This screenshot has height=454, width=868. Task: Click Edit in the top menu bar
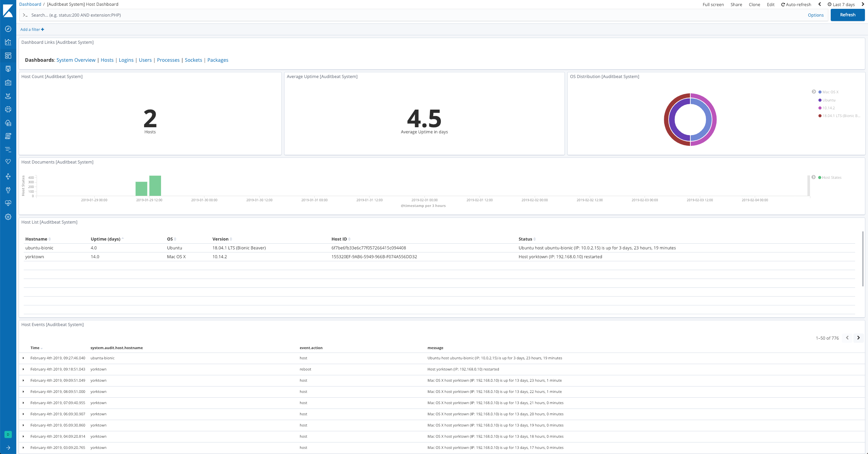[x=770, y=4]
